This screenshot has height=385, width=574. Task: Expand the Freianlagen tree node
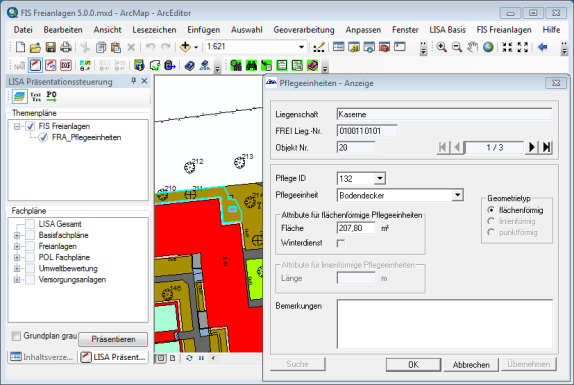(x=17, y=246)
